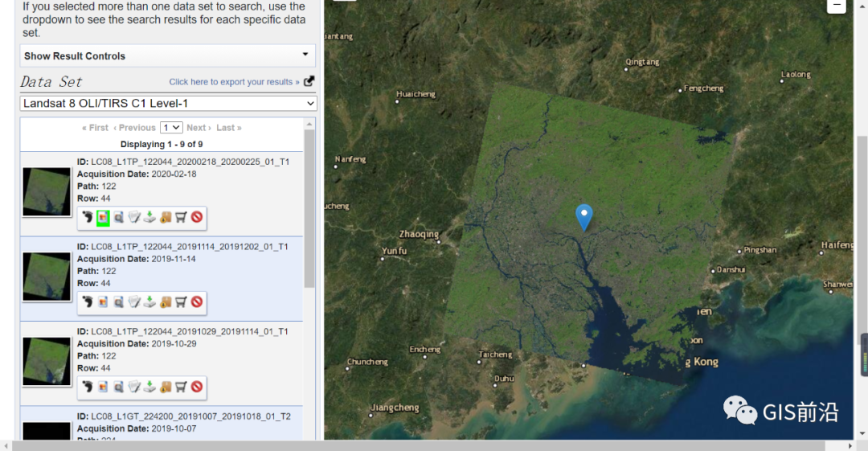
Task: Open thumbnail of the 2019-10-29 scene
Action: pyautogui.click(x=47, y=361)
